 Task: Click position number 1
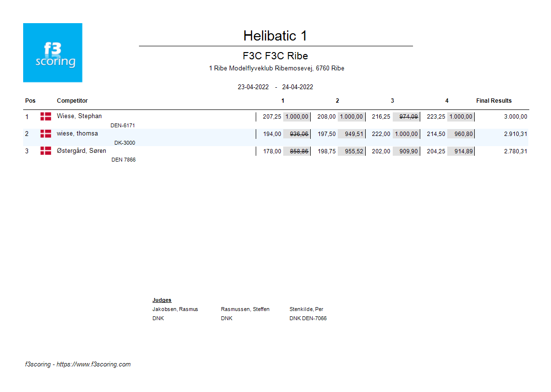(27, 117)
